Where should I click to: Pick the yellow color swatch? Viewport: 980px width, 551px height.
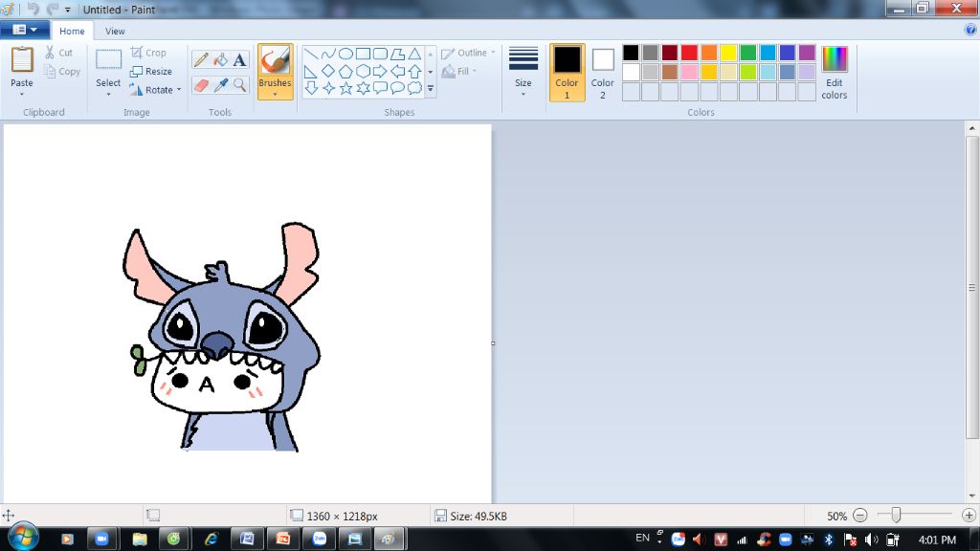728,53
